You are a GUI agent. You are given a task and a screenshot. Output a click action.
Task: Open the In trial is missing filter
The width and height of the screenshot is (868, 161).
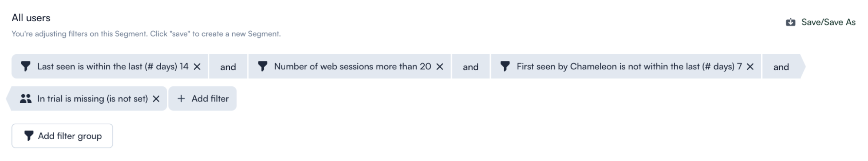tap(92, 99)
